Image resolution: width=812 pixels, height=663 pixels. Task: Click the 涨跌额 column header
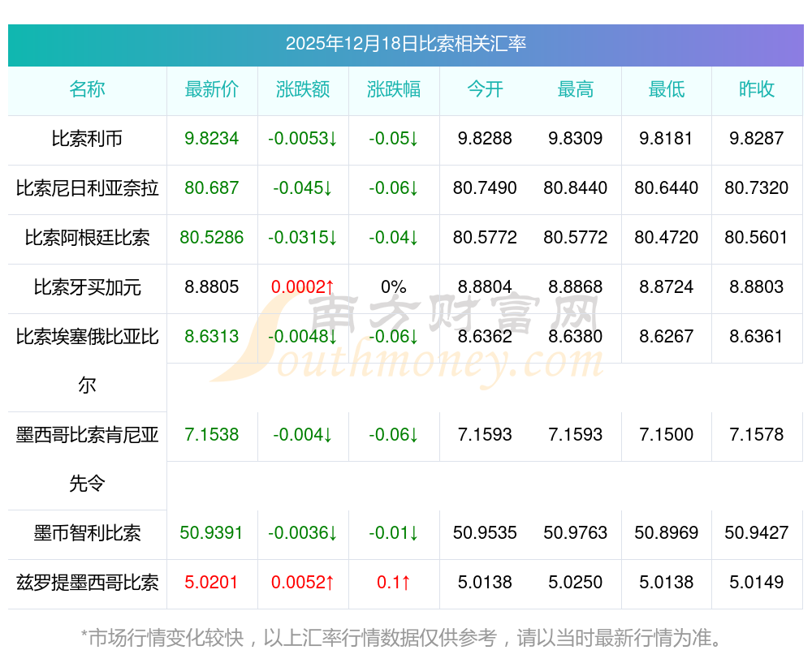pyautogui.click(x=303, y=90)
